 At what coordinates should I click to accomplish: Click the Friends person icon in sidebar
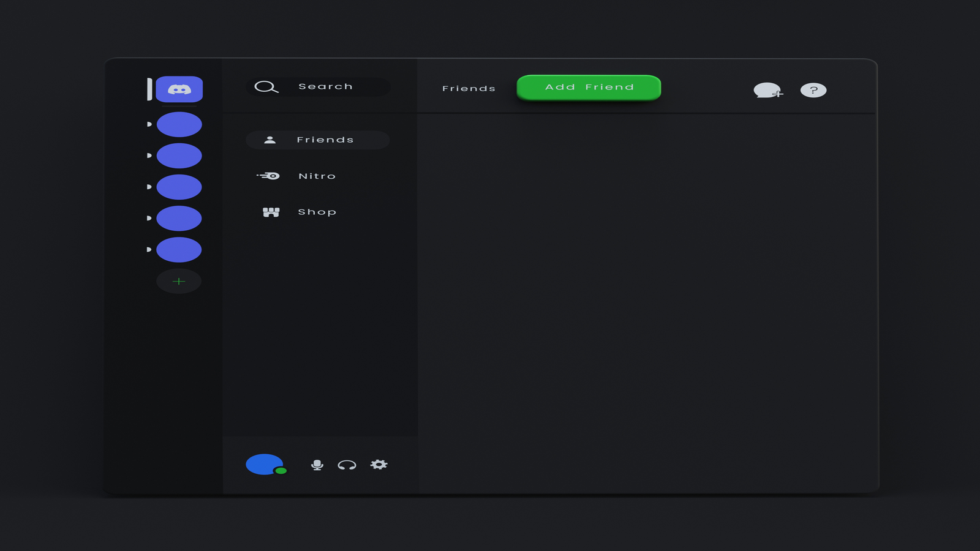pyautogui.click(x=270, y=139)
